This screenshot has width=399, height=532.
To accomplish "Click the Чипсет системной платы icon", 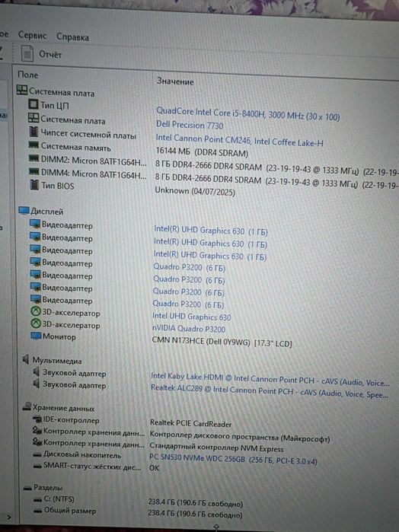I will coord(34,132).
